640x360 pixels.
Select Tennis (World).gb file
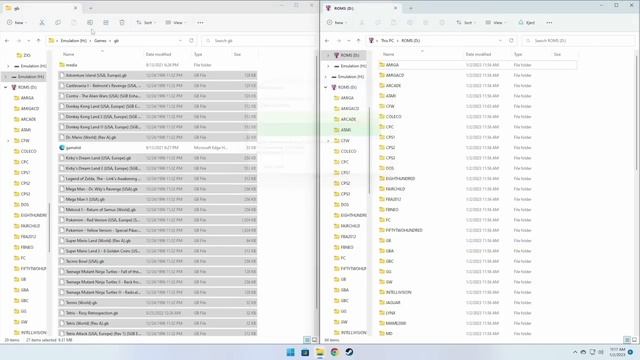point(157,302)
